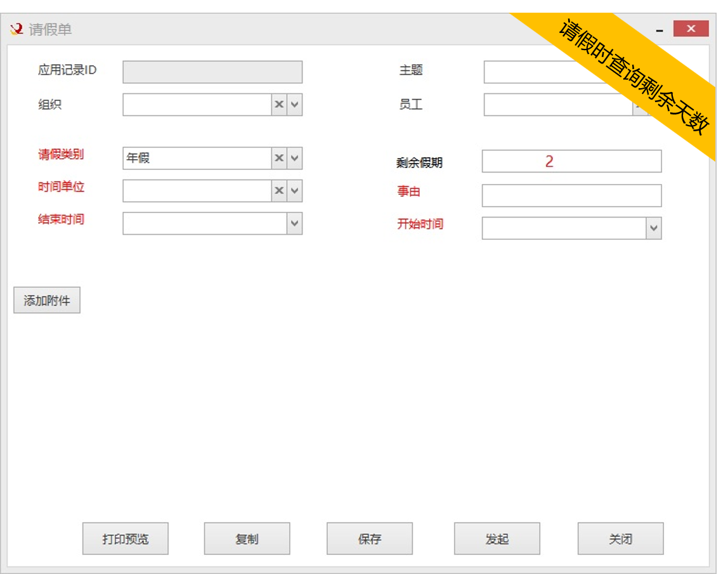
Task: Clear the 请假类别 selection with X icon
Action: tap(279, 159)
